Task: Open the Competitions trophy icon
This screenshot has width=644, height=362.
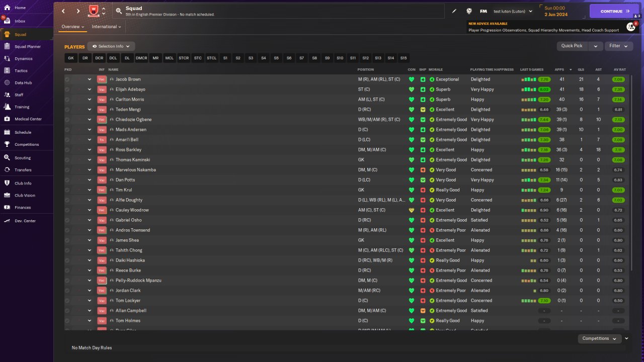Action: point(7,144)
